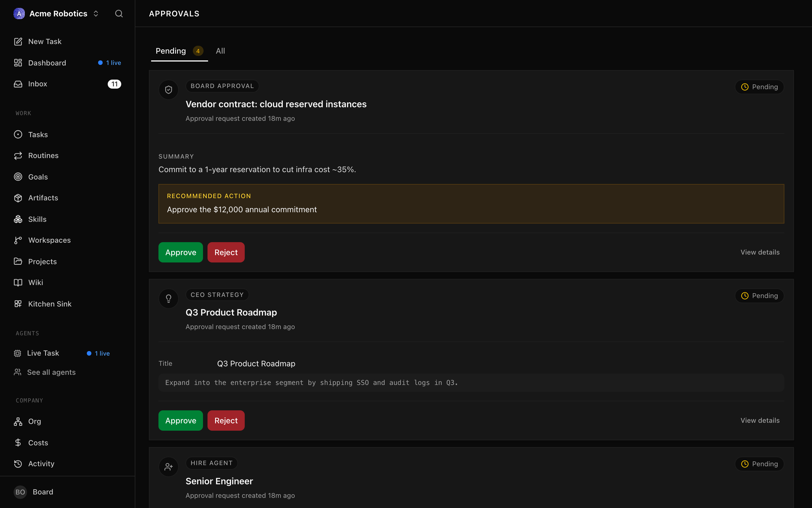Click the Skills blocks icon
The image size is (812, 508).
click(18, 219)
